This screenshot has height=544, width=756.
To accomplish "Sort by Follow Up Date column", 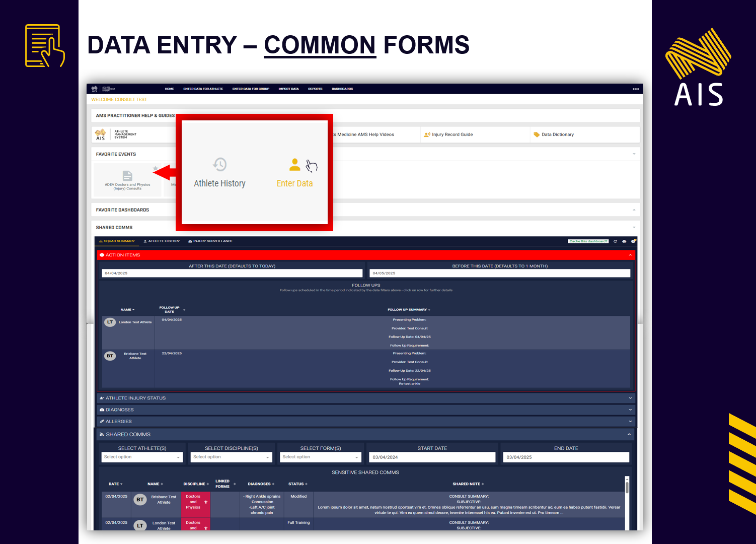I will coord(172,309).
